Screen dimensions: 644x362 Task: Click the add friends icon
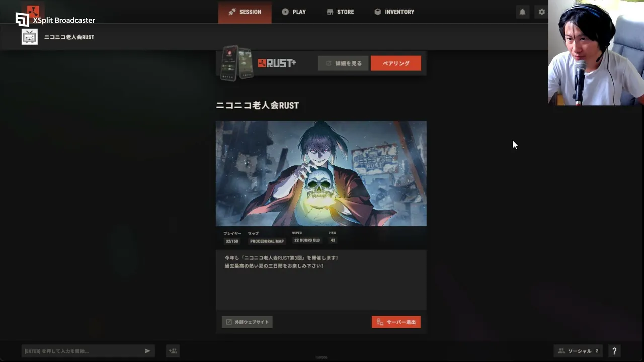coord(173,351)
